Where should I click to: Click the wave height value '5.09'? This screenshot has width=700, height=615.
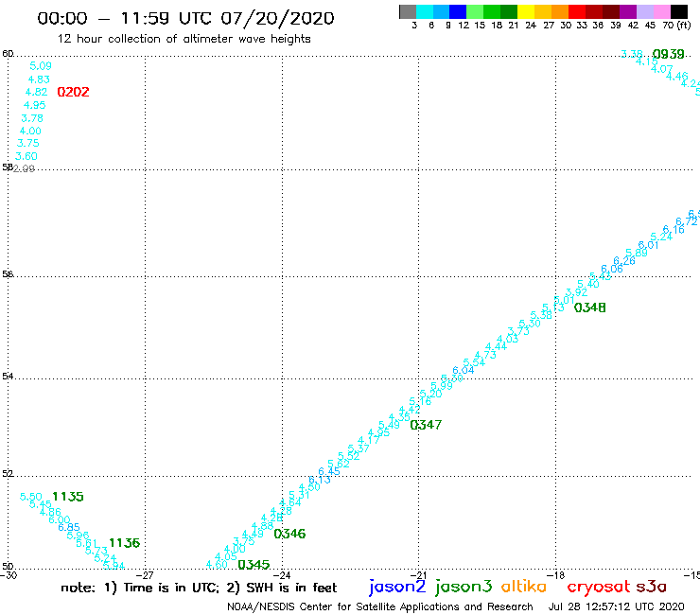pyautogui.click(x=41, y=66)
